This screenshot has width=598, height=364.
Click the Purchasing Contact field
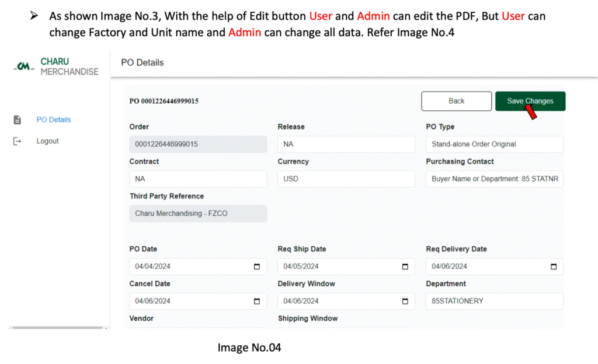[494, 179]
